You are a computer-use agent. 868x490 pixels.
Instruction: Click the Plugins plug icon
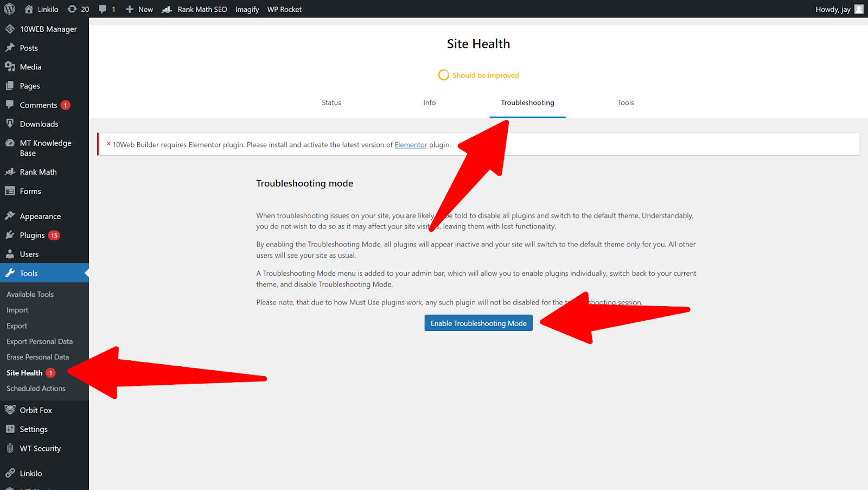(x=10, y=235)
